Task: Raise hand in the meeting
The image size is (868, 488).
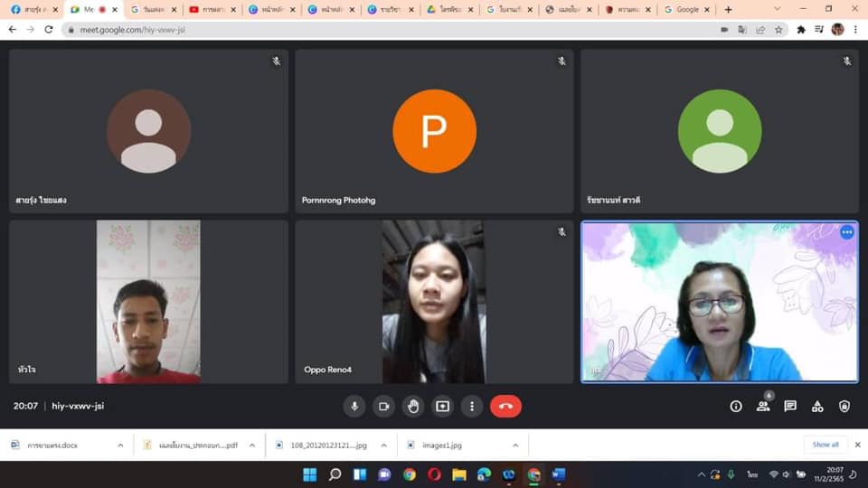Action: click(413, 407)
